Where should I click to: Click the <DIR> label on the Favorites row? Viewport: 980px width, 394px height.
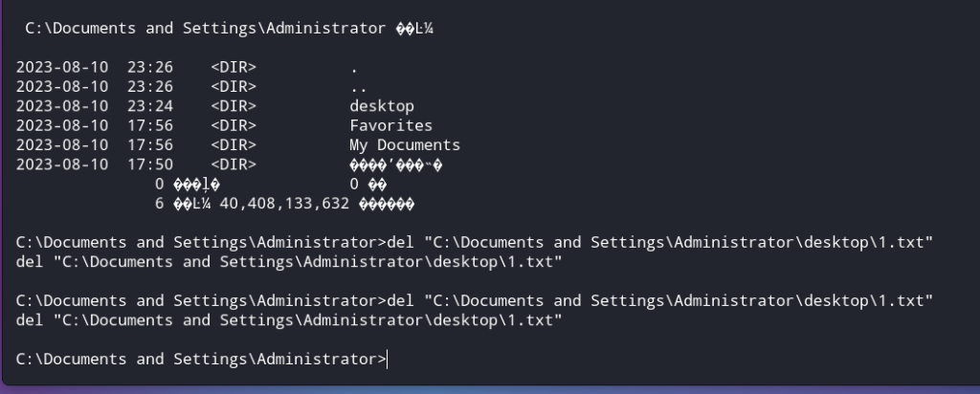point(234,125)
